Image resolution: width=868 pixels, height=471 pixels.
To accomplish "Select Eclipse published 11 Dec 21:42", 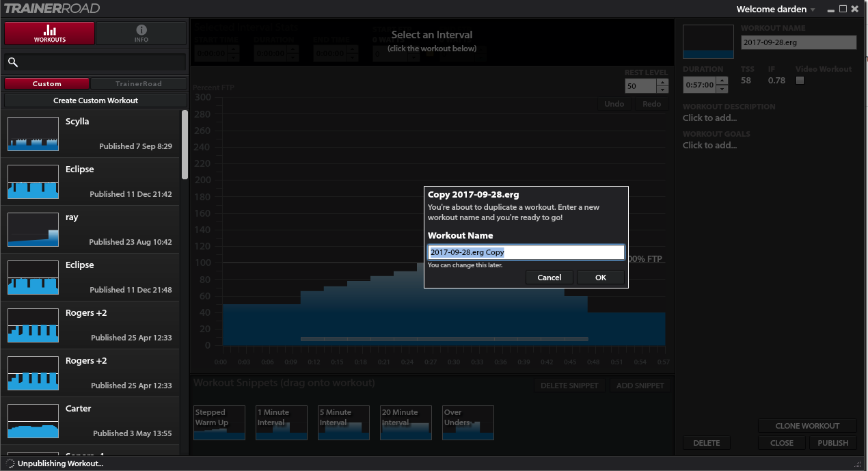I will pyautogui.click(x=90, y=182).
